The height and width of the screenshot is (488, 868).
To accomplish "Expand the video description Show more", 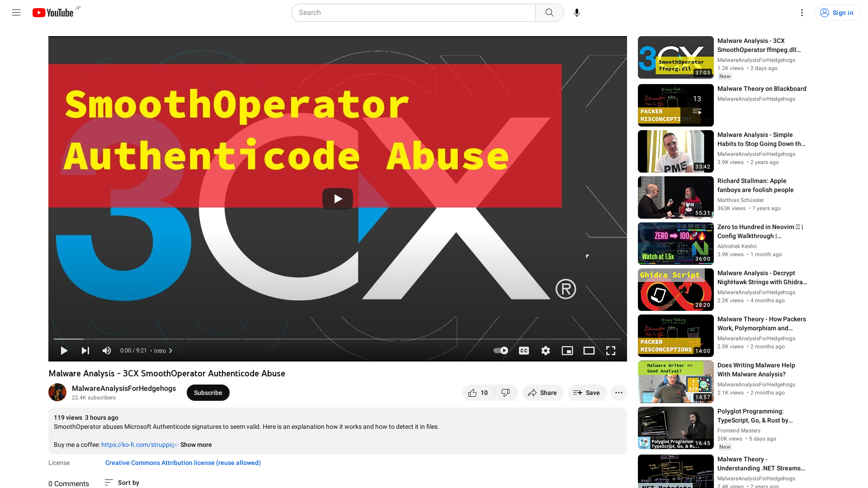I will coord(196,445).
